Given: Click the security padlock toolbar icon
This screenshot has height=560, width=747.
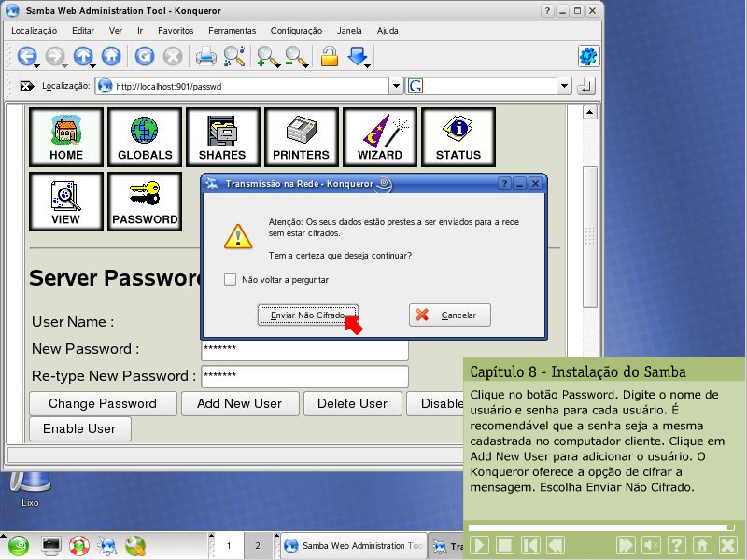Looking at the screenshot, I should pyautogui.click(x=329, y=57).
